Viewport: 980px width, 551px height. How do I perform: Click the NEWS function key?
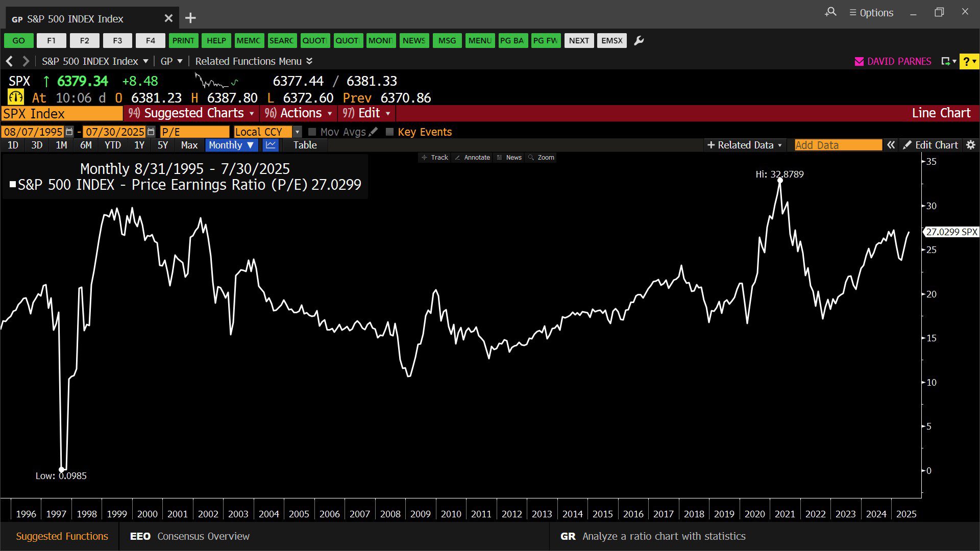414,40
